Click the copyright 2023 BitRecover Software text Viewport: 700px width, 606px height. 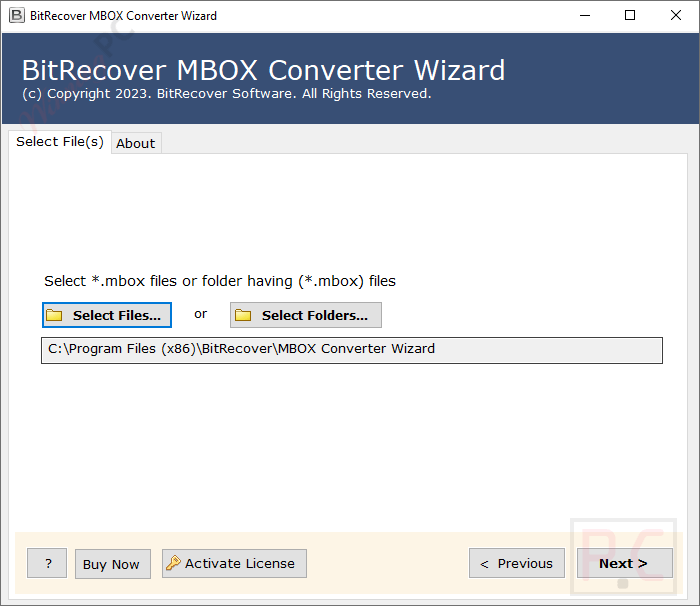point(227,94)
